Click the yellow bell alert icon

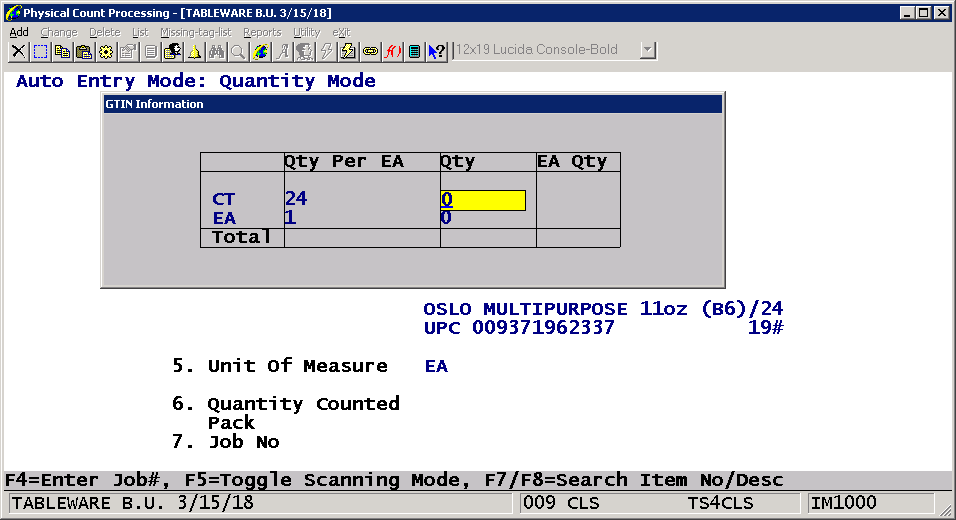click(x=194, y=52)
